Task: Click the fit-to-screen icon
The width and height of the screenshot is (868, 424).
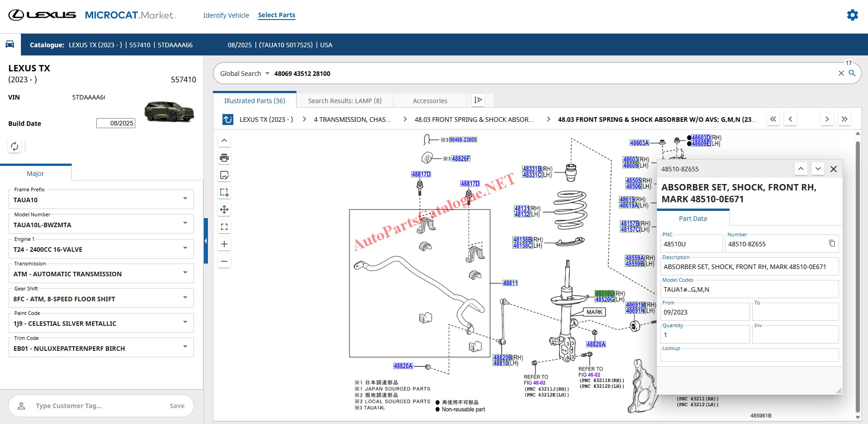Action: (224, 227)
